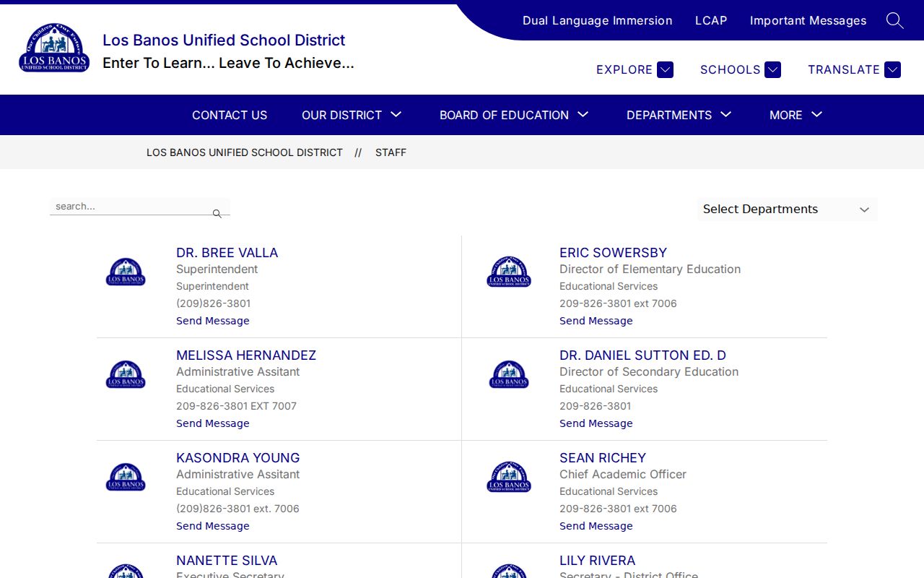This screenshot has width=924, height=578.
Task: Send Message to Kasondra Young
Action: coord(213,526)
